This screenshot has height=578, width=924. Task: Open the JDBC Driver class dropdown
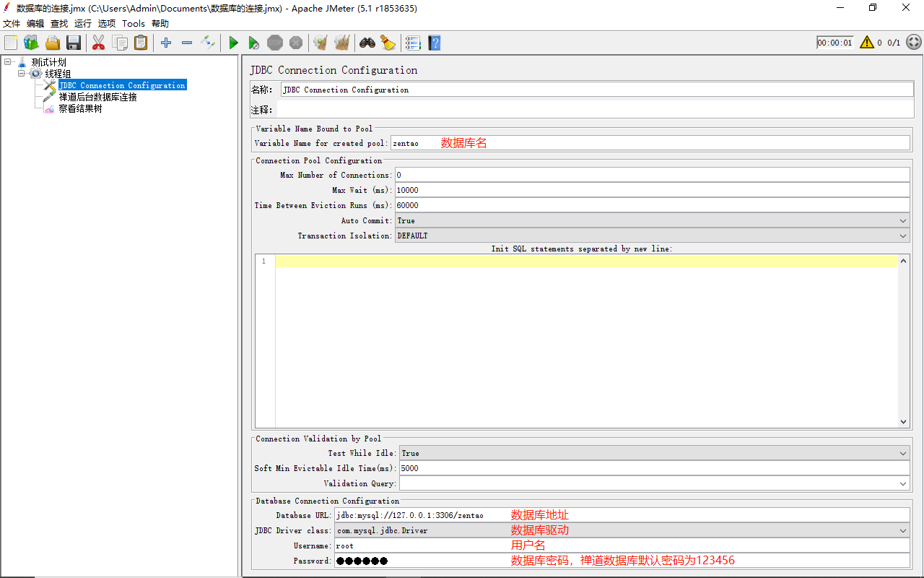(x=622, y=530)
